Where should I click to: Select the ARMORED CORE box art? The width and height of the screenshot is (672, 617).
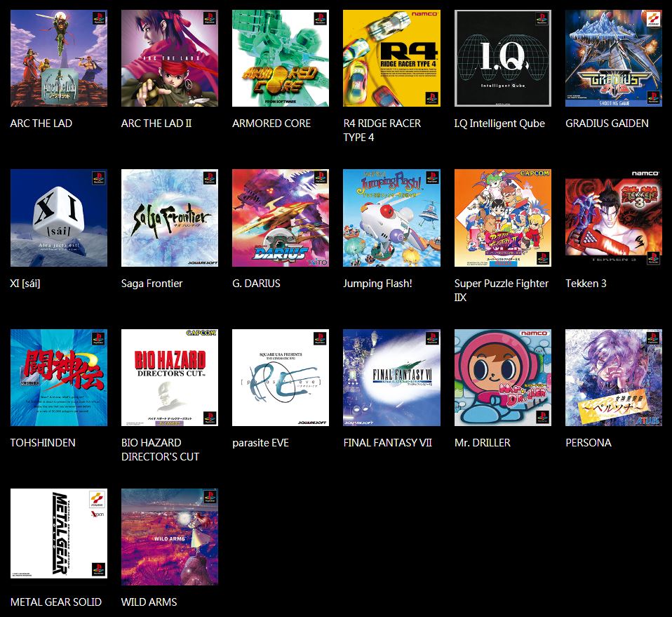[280, 58]
